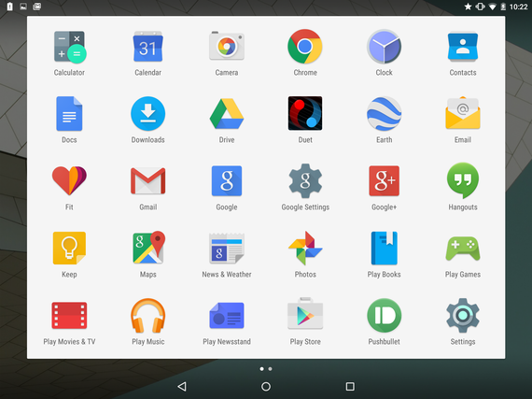Open Play Newsstand

[x=227, y=316]
